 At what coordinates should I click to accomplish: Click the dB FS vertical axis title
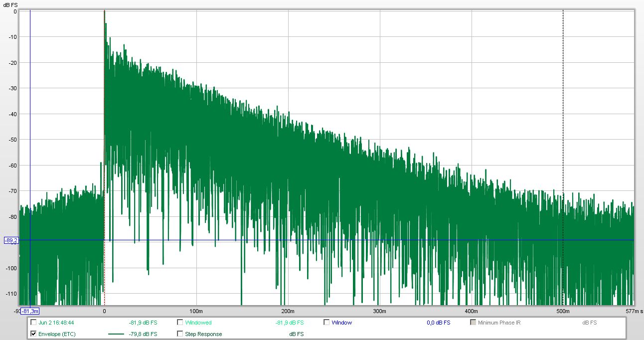click(10, 4)
